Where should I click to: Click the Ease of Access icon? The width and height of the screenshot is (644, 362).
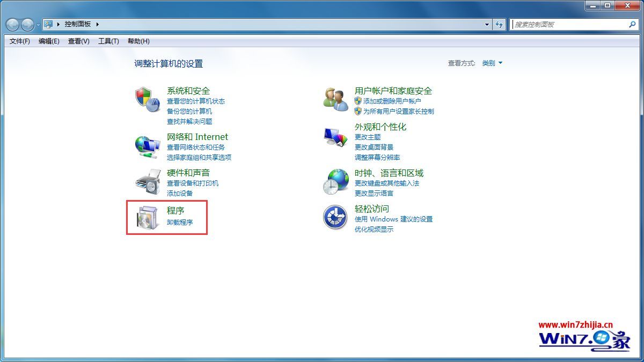point(335,217)
